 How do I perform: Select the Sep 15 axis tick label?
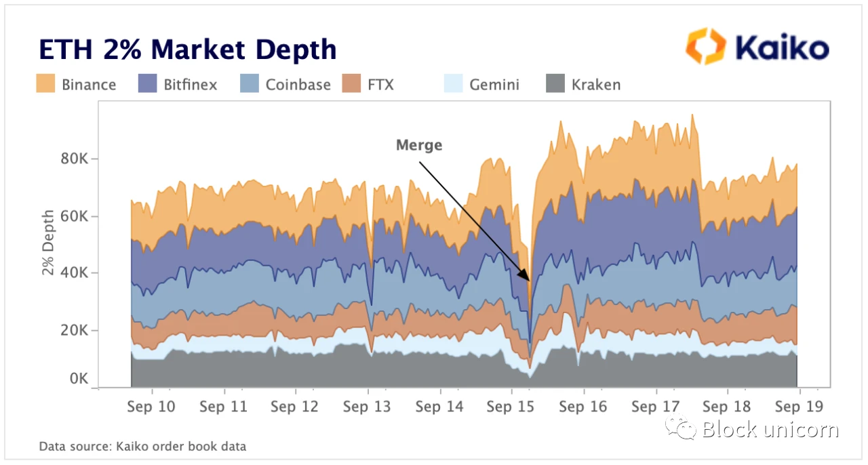[511, 407]
